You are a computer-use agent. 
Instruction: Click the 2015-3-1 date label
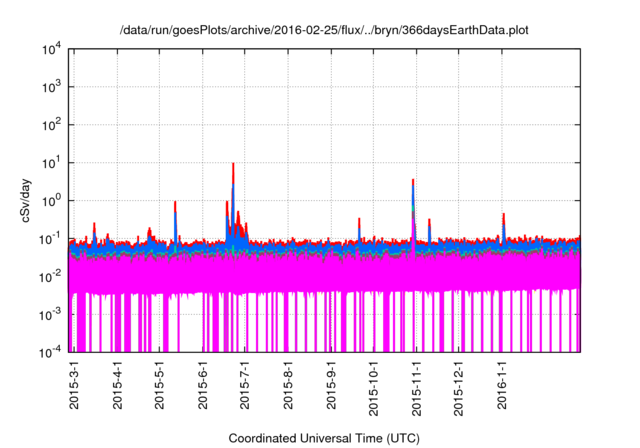pyautogui.click(x=74, y=385)
